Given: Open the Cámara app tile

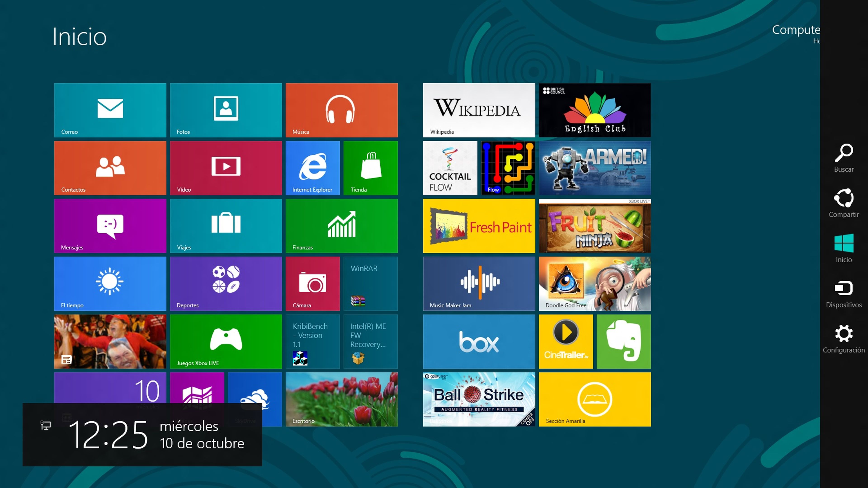Looking at the screenshot, I should 312,283.
